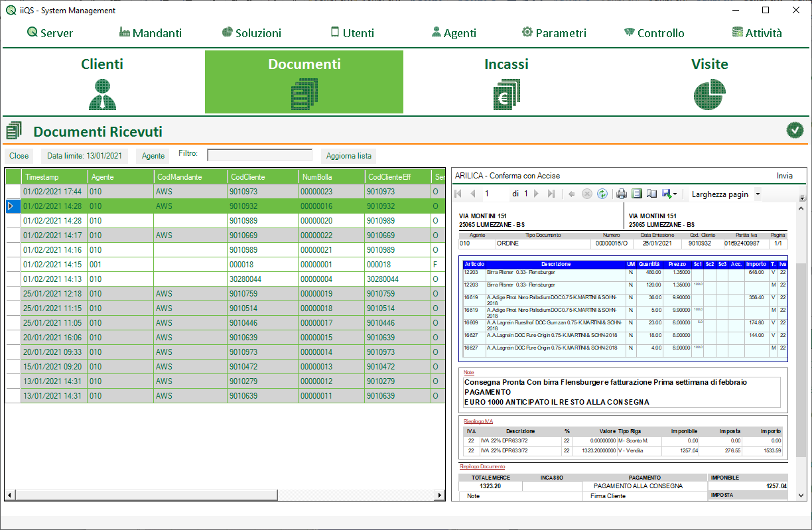Image resolution: width=812 pixels, height=530 pixels.
Task: Click the Invia link
Action: tap(784, 176)
